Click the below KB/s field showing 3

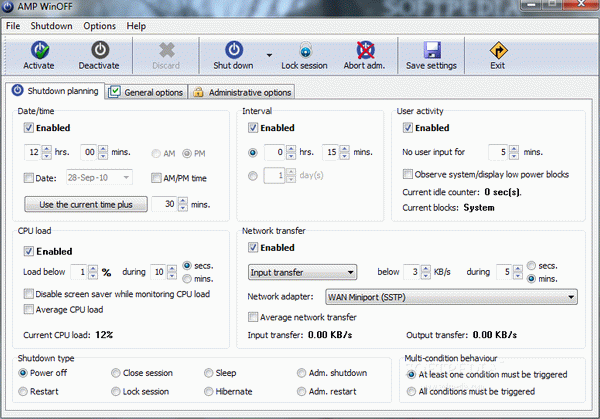point(412,272)
